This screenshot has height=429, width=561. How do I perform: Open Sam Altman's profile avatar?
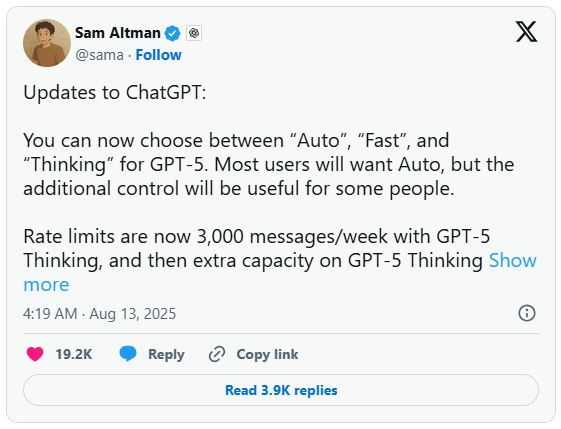point(47,43)
